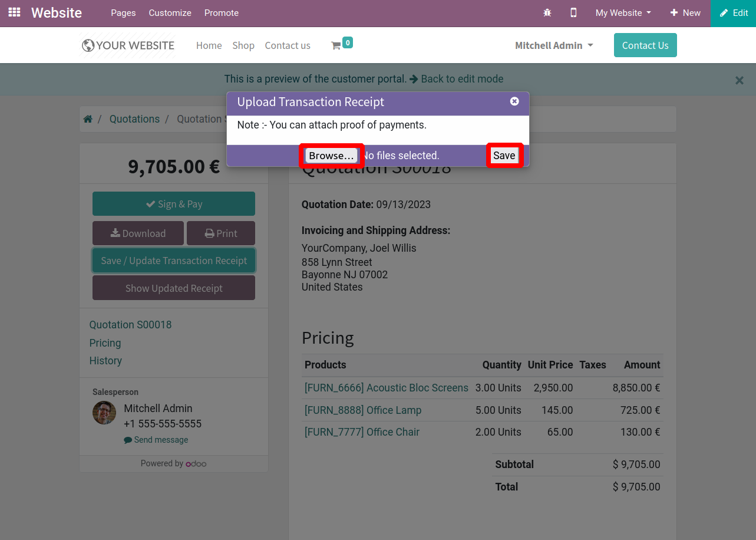Click the 725.00 € amount cell
Image resolution: width=756 pixels, height=540 pixels.
coord(640,410)
